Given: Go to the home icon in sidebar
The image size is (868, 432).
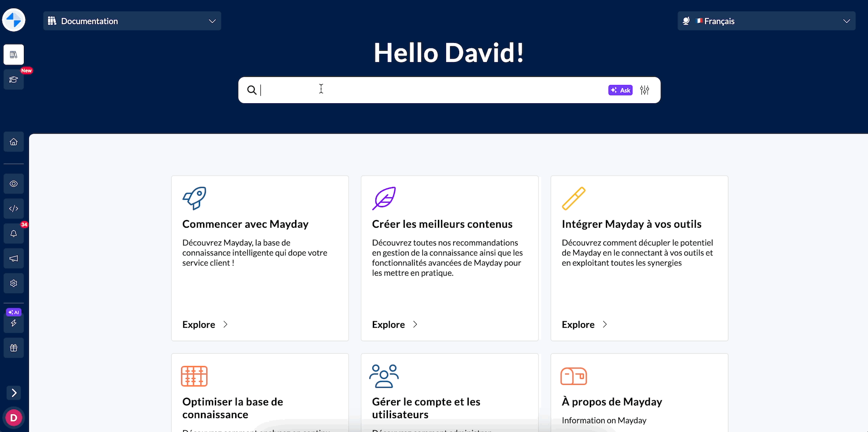Looking at the screenshot, I should (x=13, y=142).
